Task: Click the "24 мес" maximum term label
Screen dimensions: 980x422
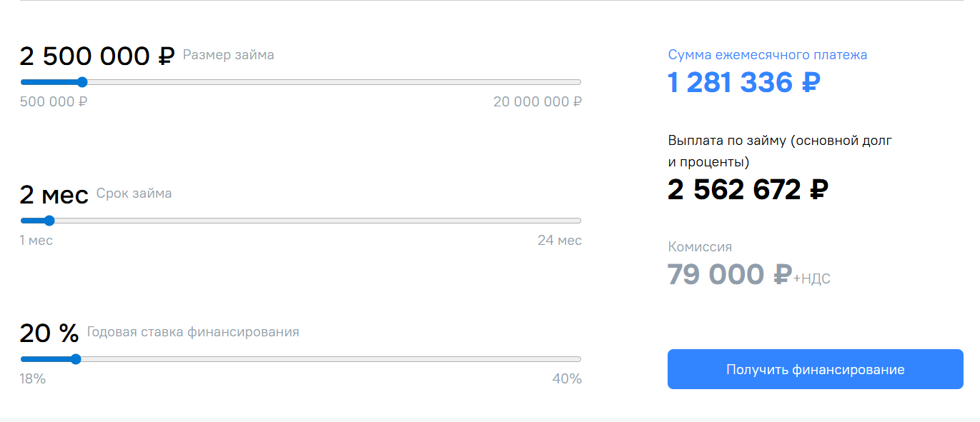Action: click(559, 240)
